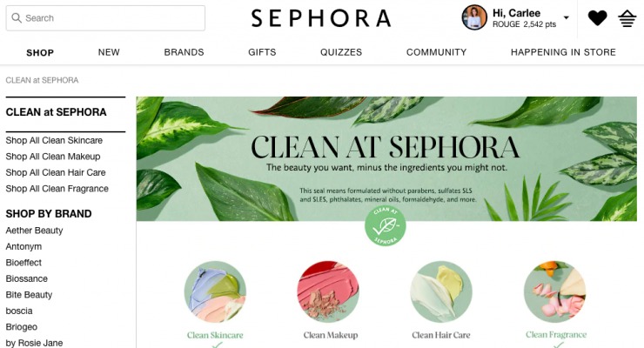This screenshot has width=644, height=348.
Task: Open HAPPENING IN STORE menu item
Action: [x=563, y=52]
